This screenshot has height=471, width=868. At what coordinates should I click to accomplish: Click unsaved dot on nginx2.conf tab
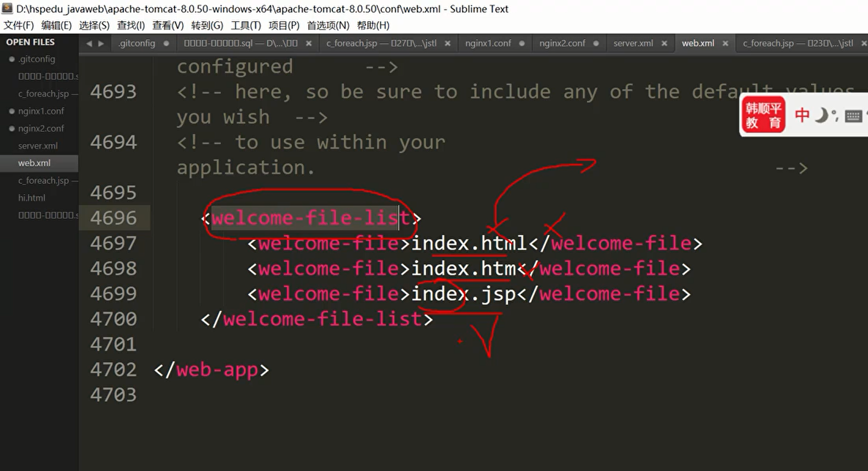tap(596, 44)
